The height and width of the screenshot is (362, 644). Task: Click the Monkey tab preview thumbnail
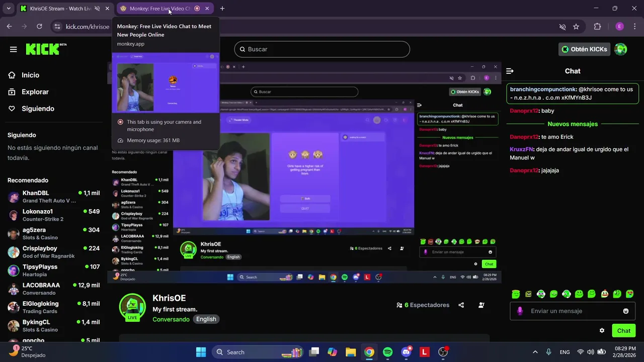click(166, 83)
